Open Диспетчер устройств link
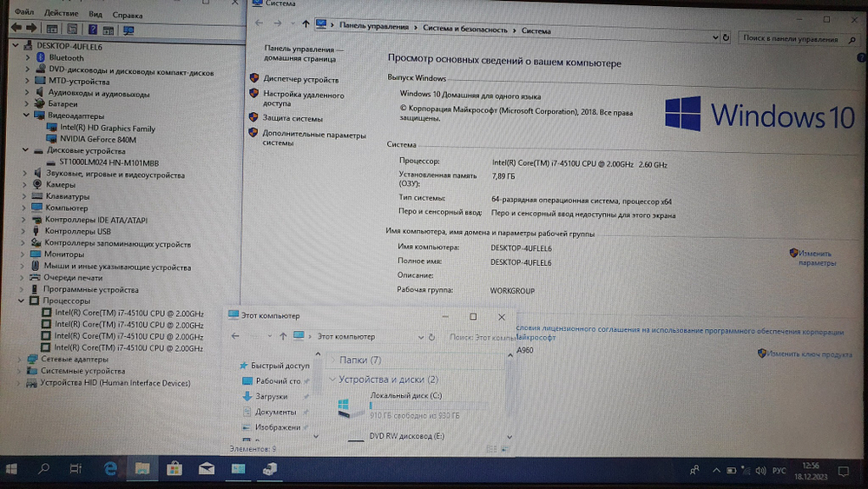Screen dimensions: 868x489 300,80
